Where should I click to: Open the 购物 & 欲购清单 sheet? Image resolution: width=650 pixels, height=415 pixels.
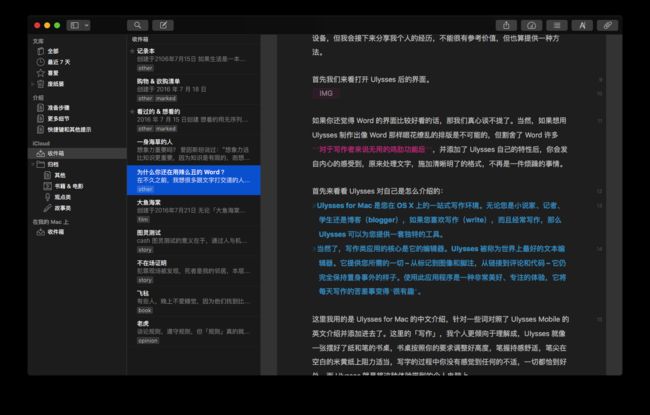pyautogui.click(x=194, y=90)
